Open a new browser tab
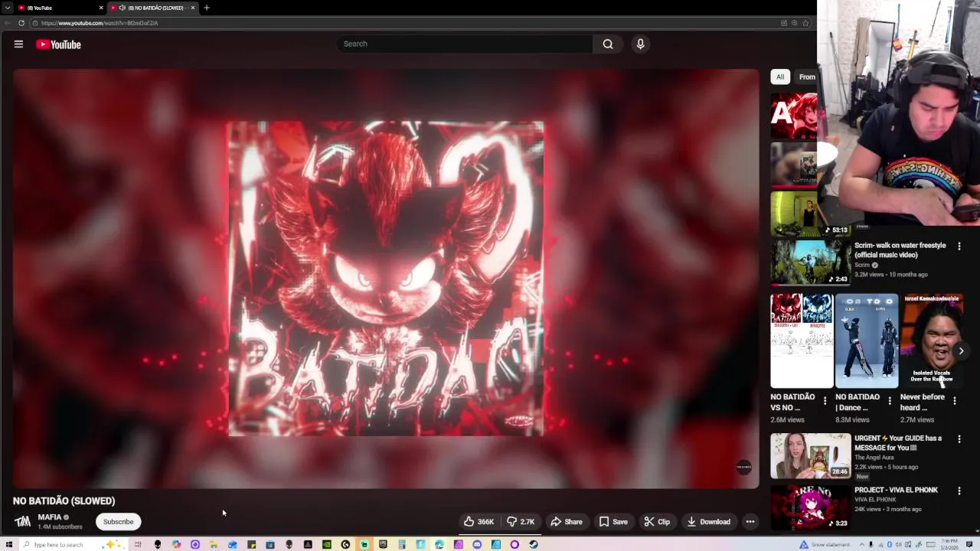The image size is (980, 551). (207, 8)
